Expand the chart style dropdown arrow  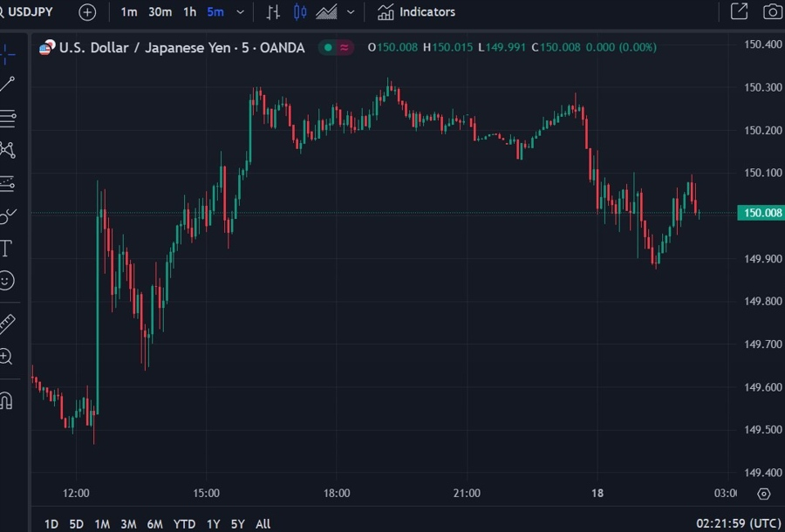point(351,12)
